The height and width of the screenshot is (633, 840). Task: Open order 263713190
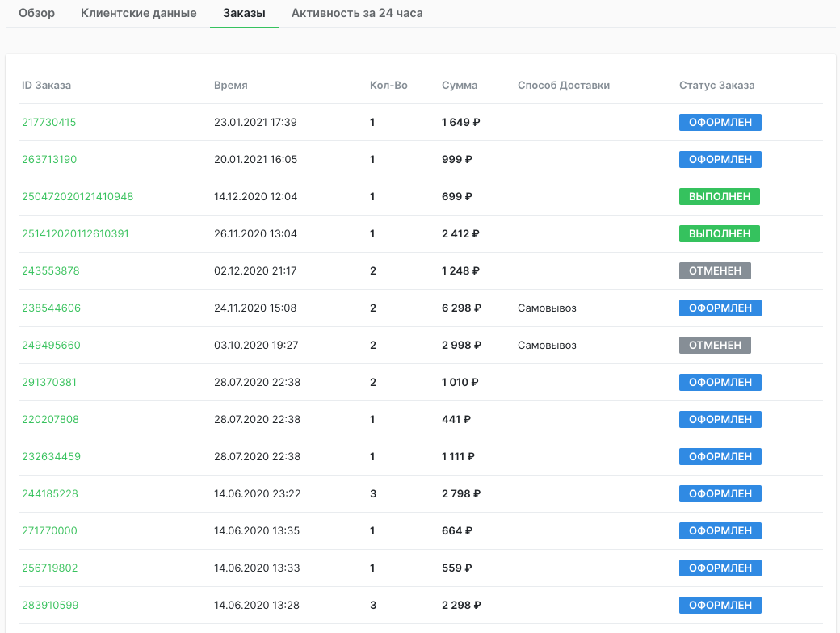pos(49,160)
